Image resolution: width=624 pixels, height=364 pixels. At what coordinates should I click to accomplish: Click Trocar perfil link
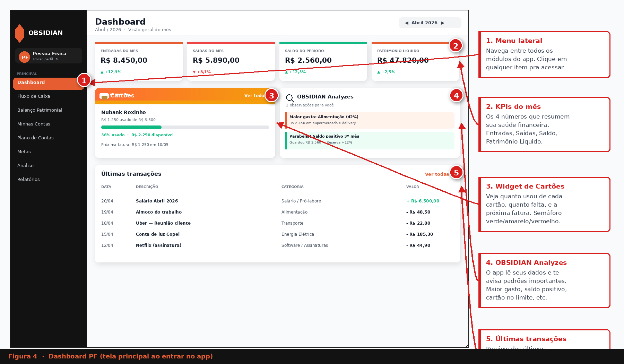click(x=43, y=59)
